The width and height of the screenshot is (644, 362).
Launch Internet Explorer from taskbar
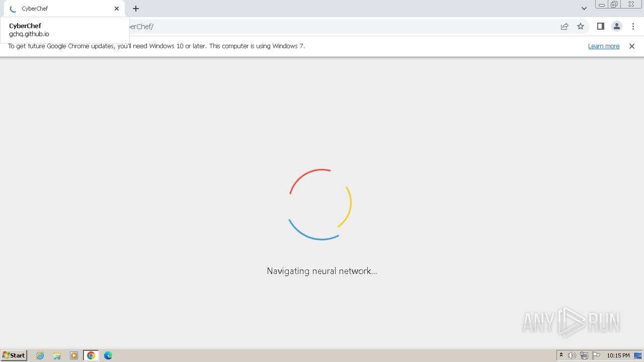click(40, 355)
